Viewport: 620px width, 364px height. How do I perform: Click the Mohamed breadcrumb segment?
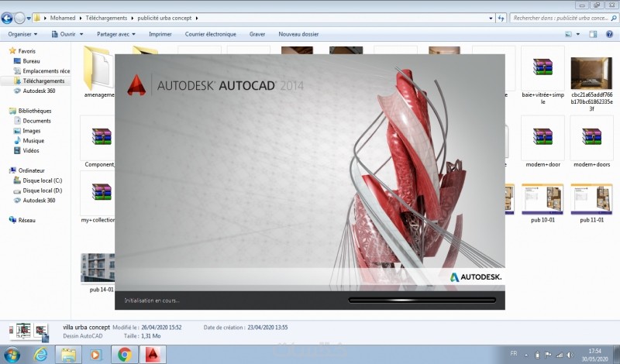[x=63, y=18]
